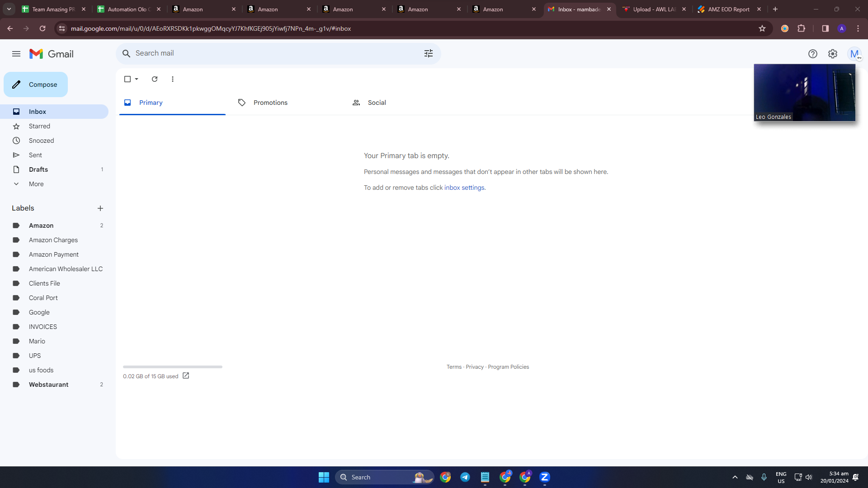Click the address bar URL

(x=211, y=28)
